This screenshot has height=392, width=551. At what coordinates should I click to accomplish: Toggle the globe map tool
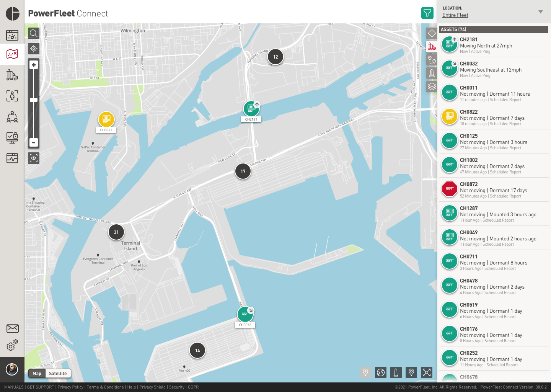[x=381, y=372]
